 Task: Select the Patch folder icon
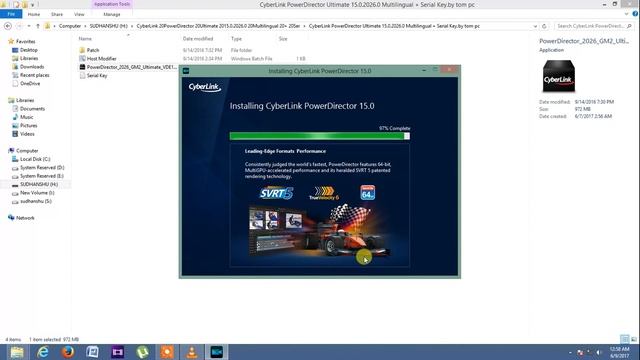coord(82,50)
